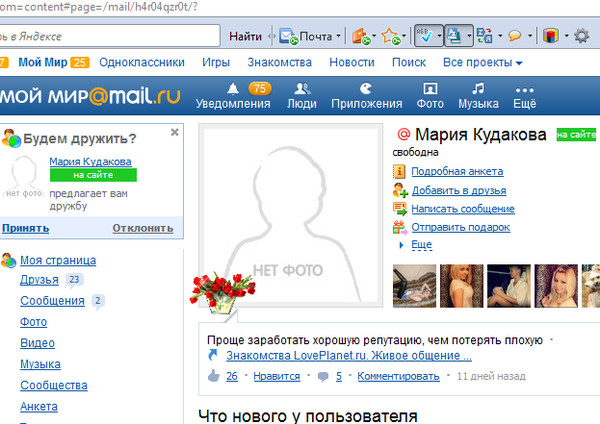
Task: Expand the document icon dropdown arrow
Action: click(x=469, y=36)
